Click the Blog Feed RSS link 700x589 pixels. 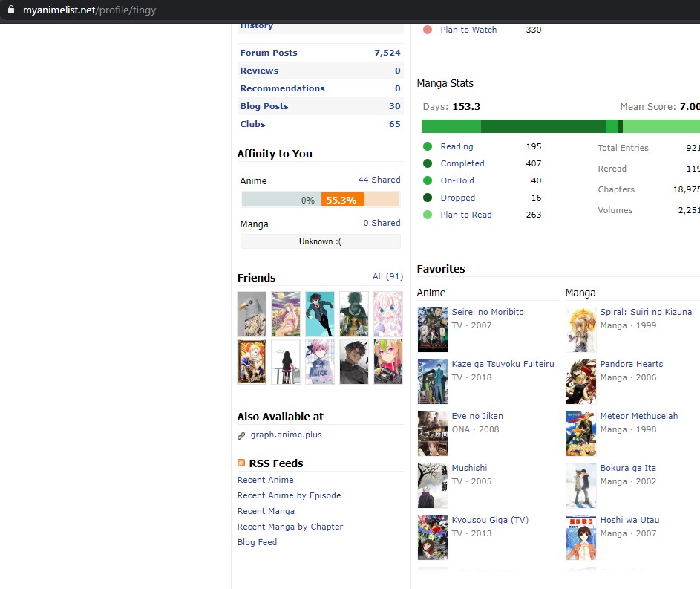click(x=257, y=542)
